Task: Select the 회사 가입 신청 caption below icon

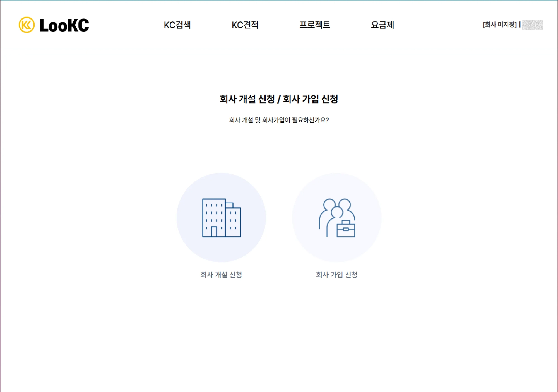Action: (336, 275)
